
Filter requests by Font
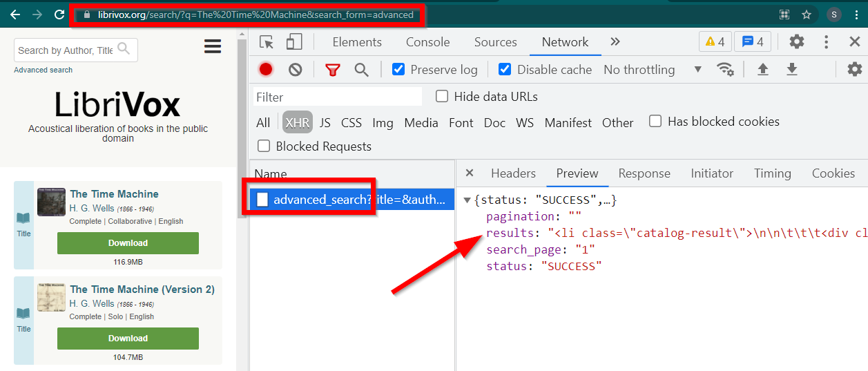point(461,123)
